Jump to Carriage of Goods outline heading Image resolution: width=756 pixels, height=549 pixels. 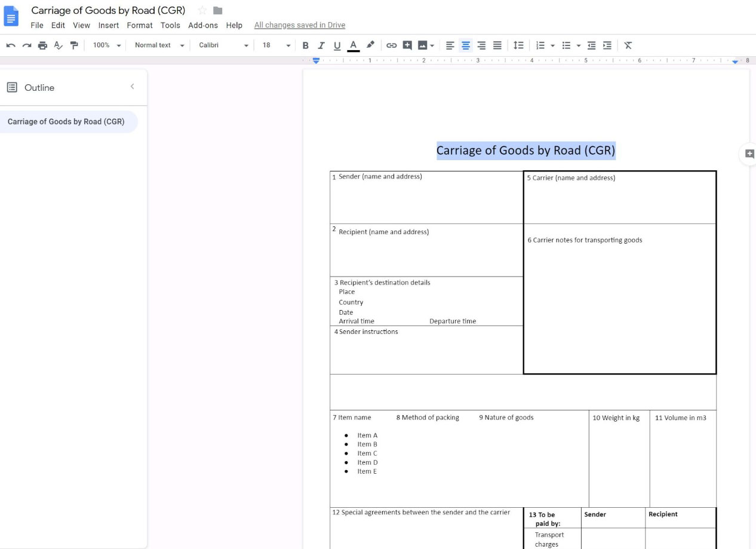point(66,121)
